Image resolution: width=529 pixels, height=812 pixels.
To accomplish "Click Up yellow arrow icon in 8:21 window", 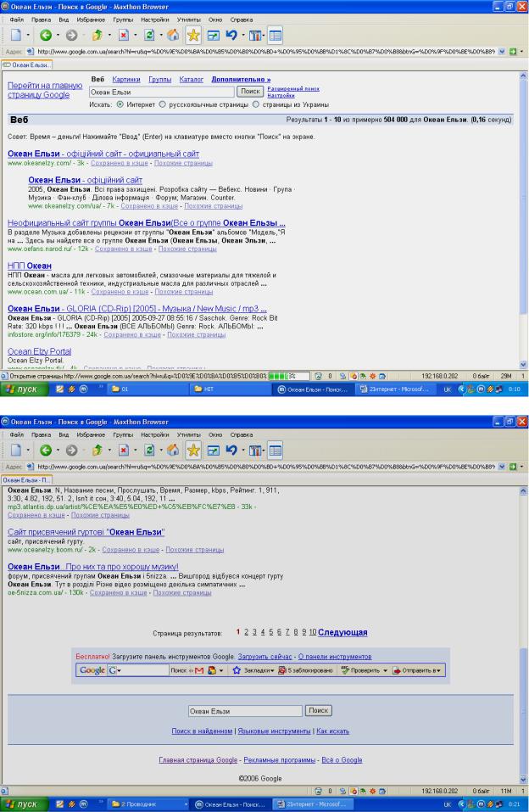I will [97, 450].
